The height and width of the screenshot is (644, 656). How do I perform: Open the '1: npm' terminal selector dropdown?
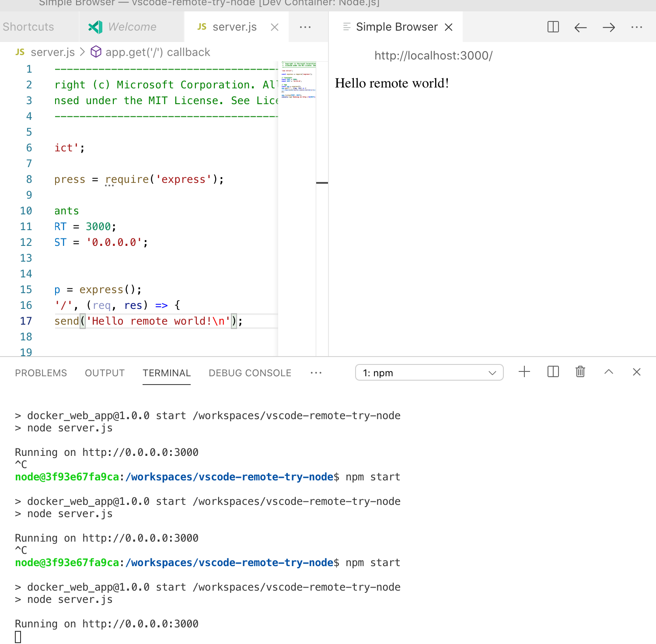coord(429,372)
